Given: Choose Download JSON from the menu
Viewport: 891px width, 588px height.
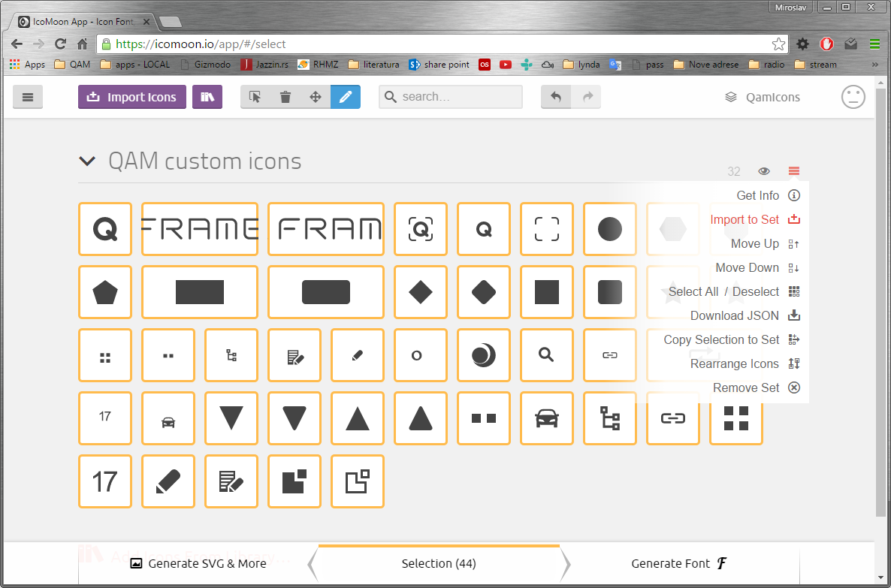Looking at the screenshot, I should [735, 315].
